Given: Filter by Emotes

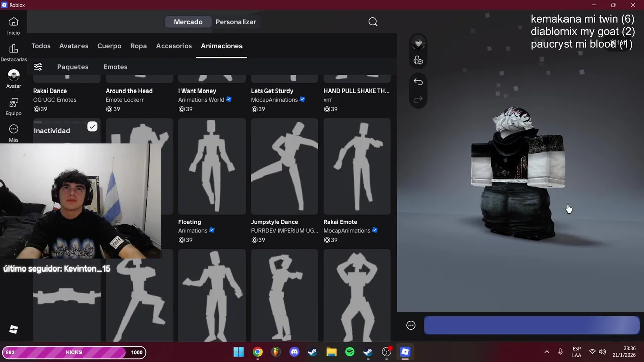Looking at the screenshot, I should (x=115, y=67).
